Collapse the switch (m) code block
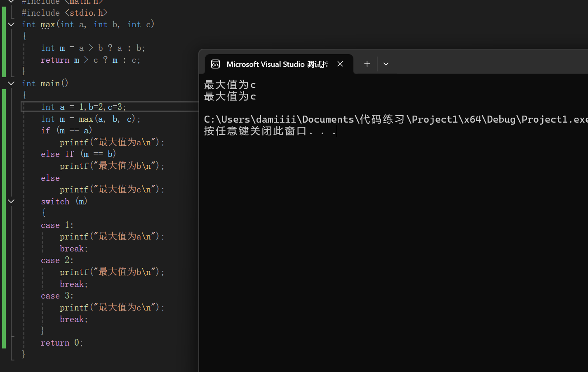588x372 pixels. coord(11,201)
